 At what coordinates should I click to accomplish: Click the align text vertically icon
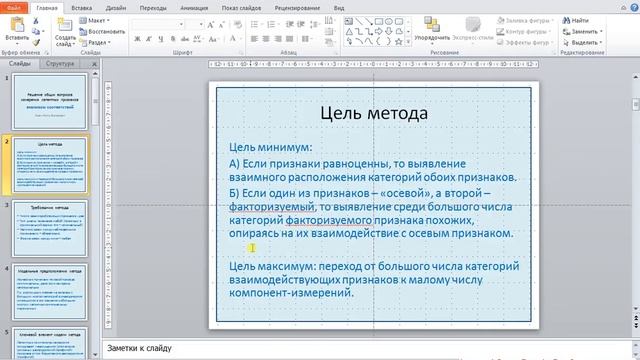329,31
